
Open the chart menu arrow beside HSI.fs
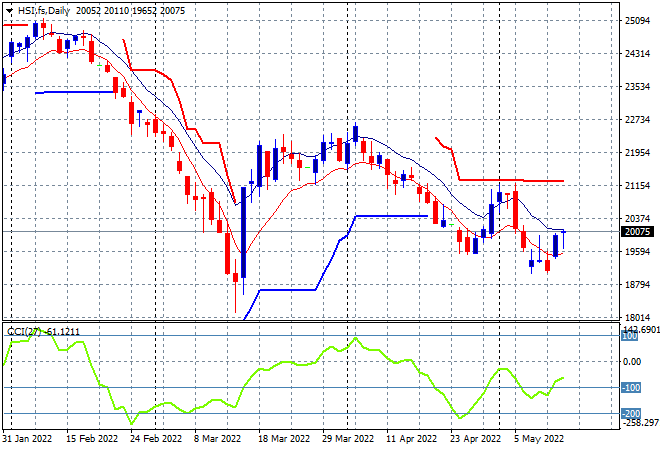[x=9, y=8]
